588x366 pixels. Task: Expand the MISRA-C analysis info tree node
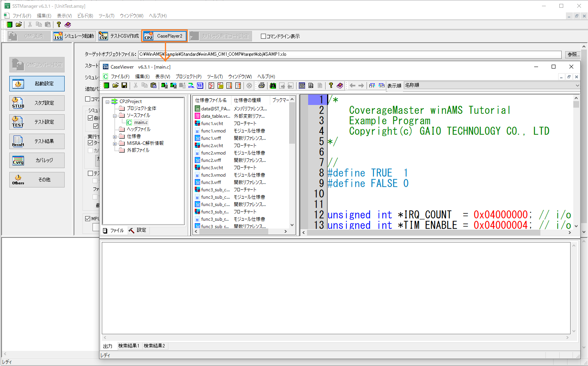pos(115,144)
